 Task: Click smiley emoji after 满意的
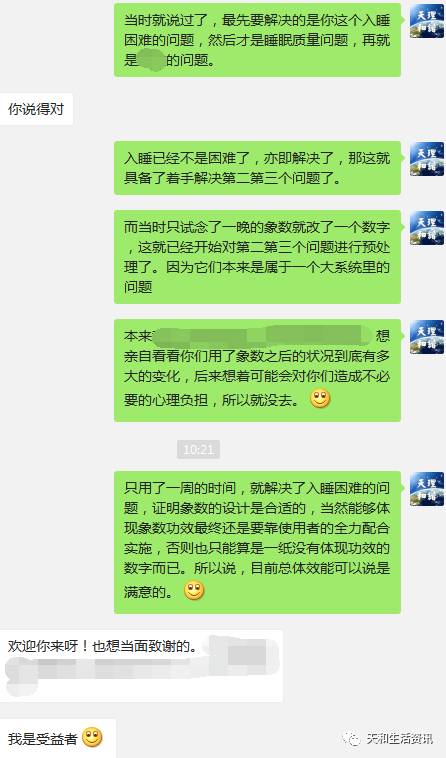click(x=194, y=591)
